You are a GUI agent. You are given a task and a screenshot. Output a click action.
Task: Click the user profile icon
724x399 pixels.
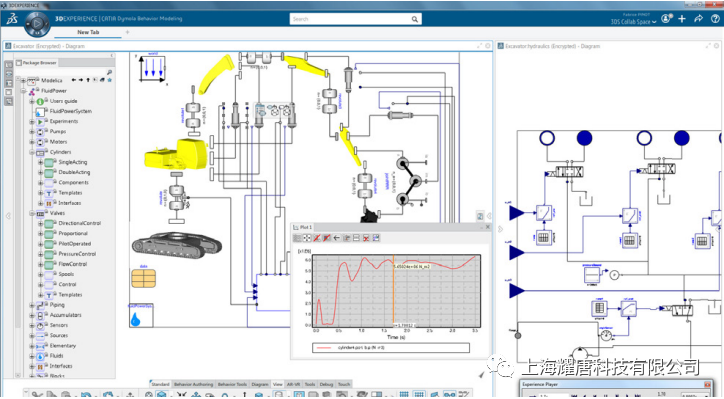pos(666,19)
